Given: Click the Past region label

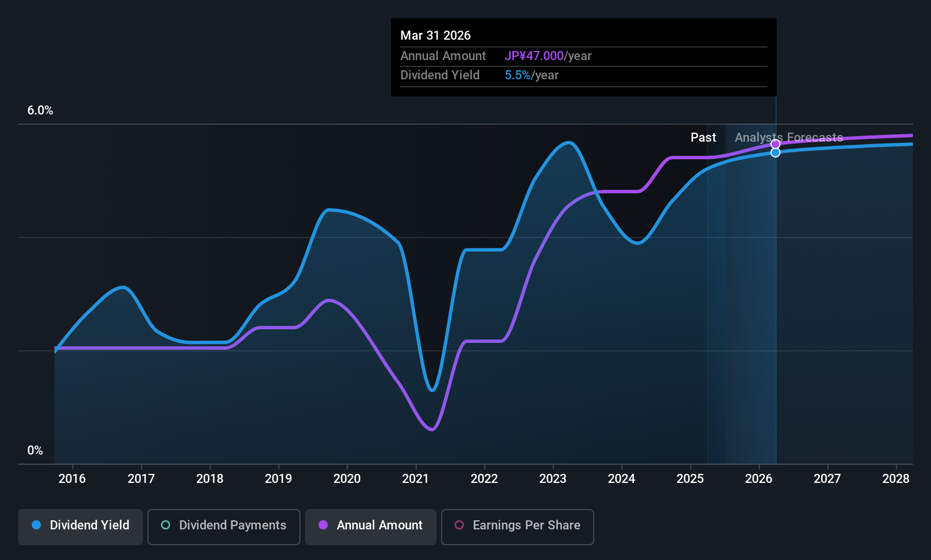Looking at the screenshot, I should pyautogui.click(x=703, y=138).
